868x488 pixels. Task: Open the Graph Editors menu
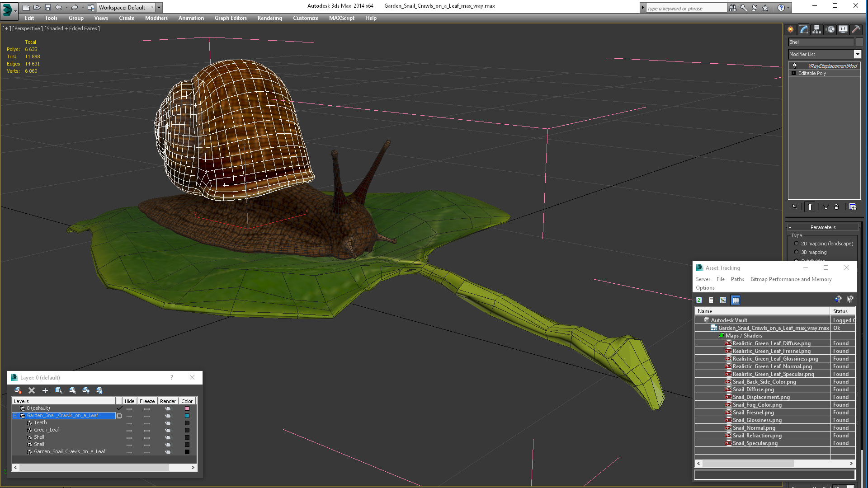231,18
